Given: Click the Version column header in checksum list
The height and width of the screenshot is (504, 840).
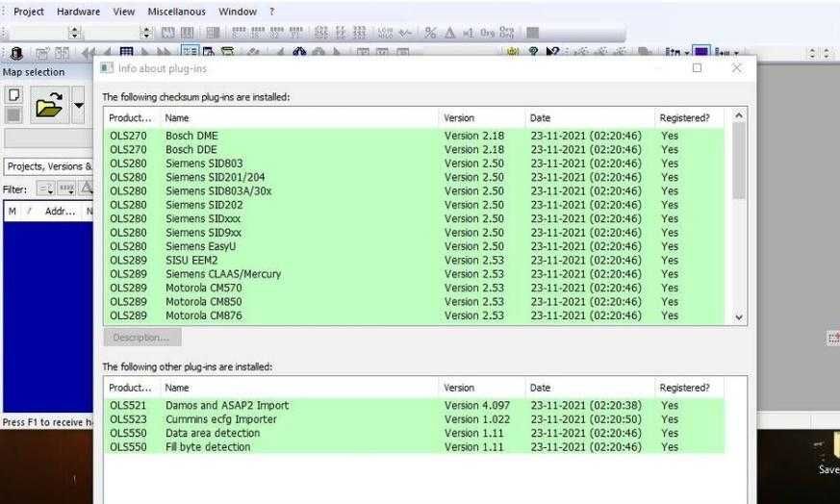Looking at the screenshot, I should pos(482,118).
